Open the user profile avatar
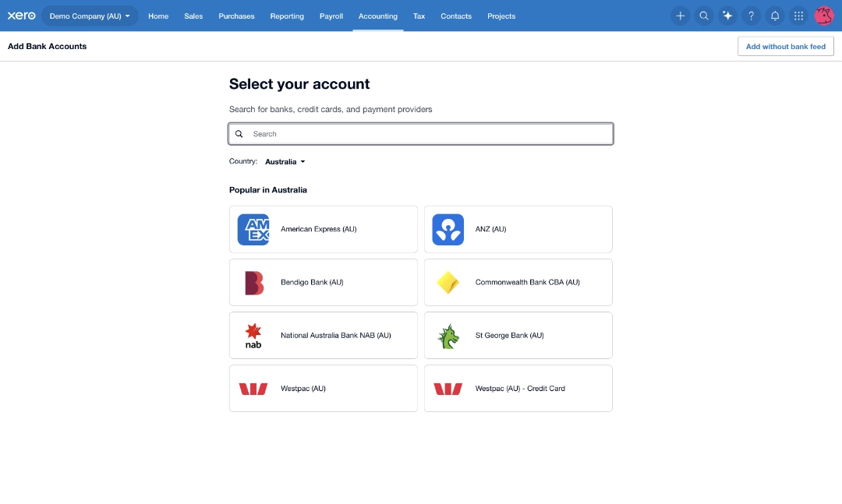The width and height of the screenshot is (842, 504). pos(824,16)
